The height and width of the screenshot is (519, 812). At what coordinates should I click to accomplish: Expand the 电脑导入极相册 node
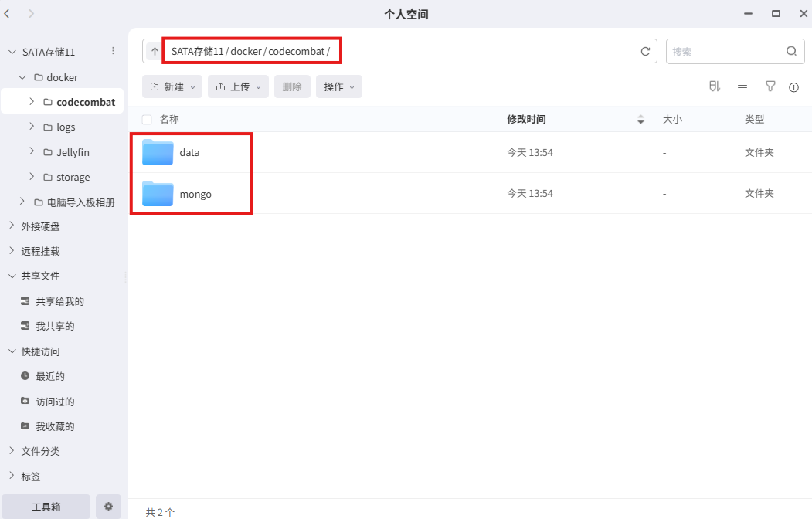click(22, 202)
